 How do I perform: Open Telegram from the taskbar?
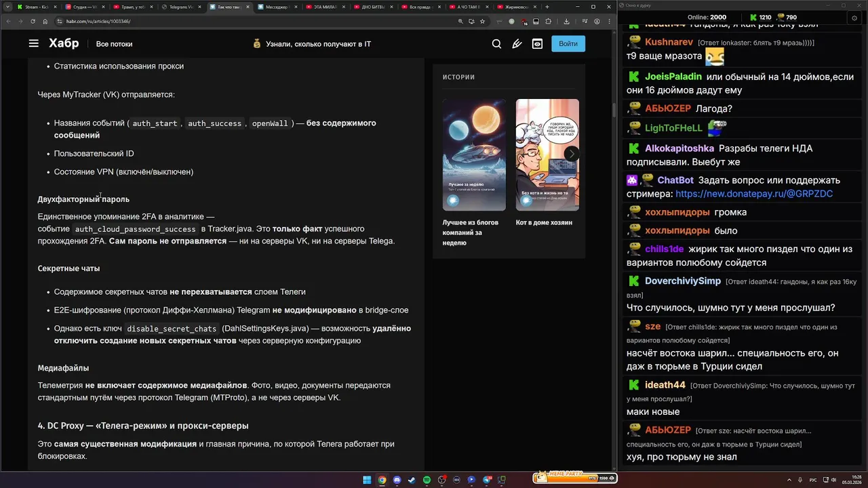pyautogui.click(x=486, y=480)
